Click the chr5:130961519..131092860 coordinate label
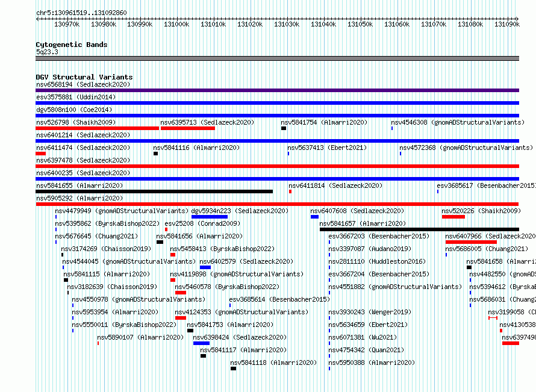Screen dimensions: 536x392 coord(81,13)
